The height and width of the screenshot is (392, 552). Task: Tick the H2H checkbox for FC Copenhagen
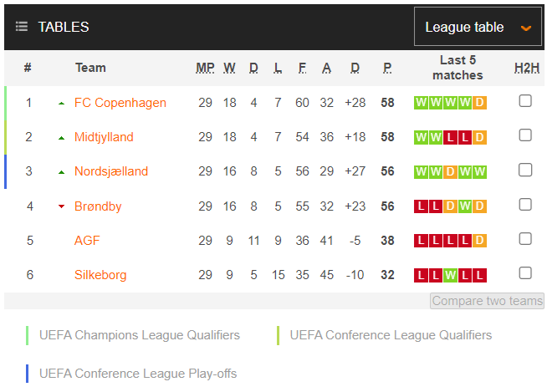tap(525, 101)
